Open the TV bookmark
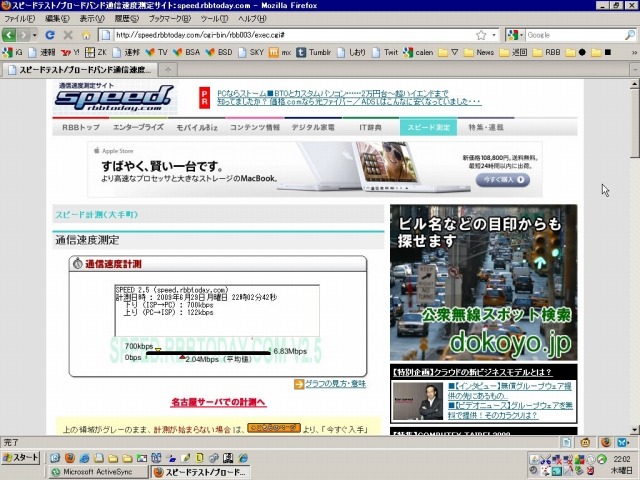This screenshot has width=640, height=480. click(x=157, y=52)
